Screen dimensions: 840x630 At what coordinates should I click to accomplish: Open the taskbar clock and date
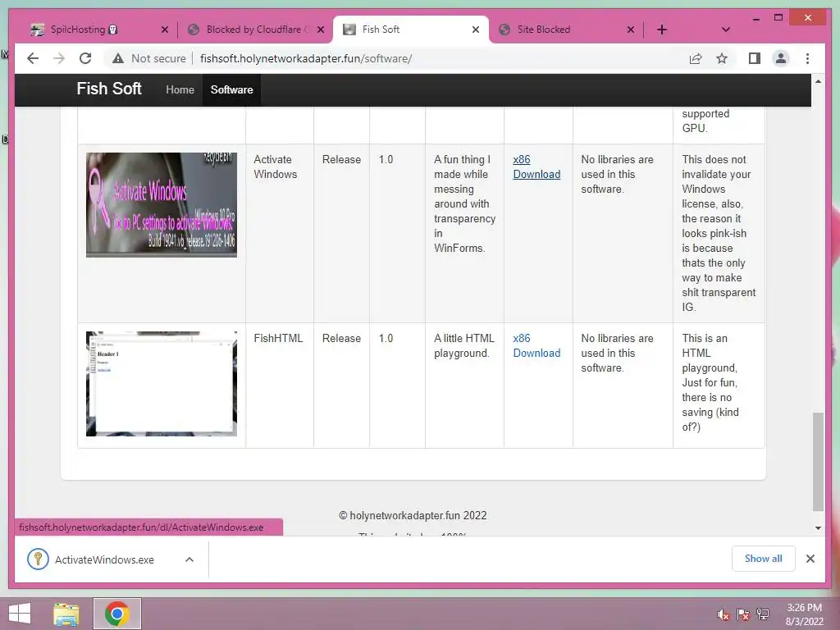point(804,614)
